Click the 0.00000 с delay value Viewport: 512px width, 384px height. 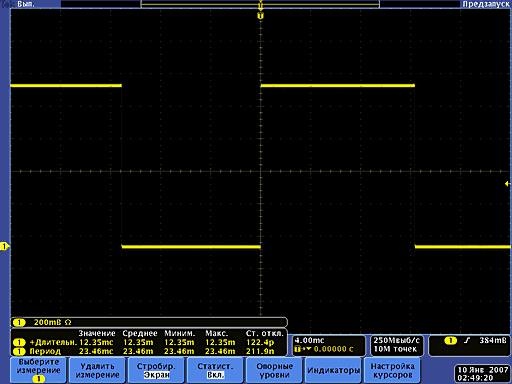(x=334, y=349)
